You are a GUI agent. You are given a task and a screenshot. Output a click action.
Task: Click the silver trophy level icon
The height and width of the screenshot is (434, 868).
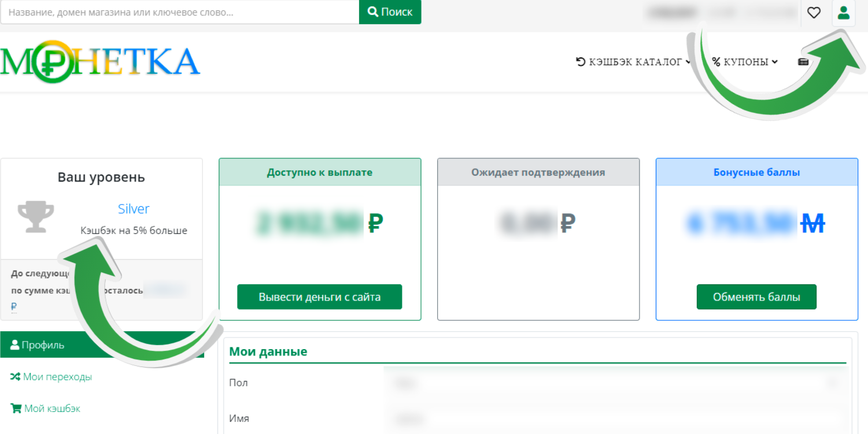[36, 217]
